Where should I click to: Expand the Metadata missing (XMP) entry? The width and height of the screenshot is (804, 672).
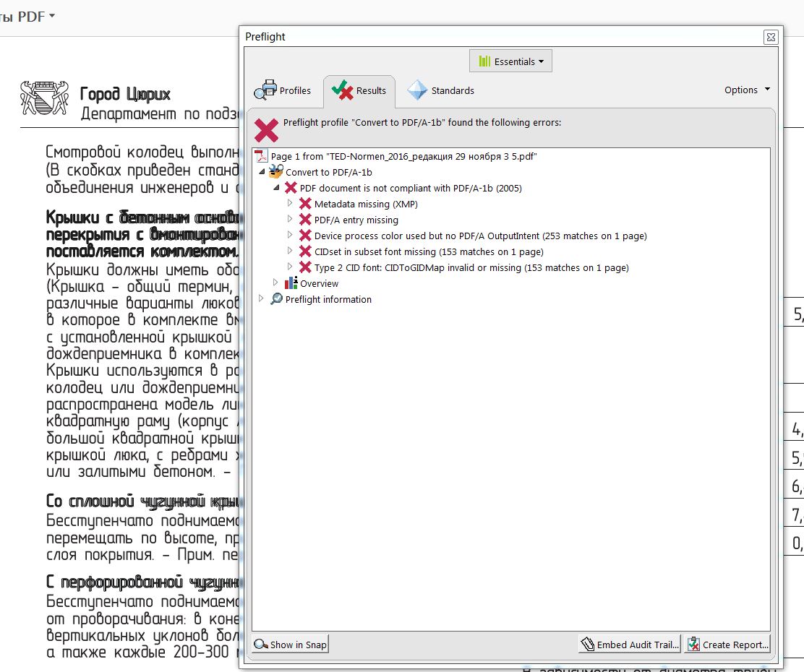290,203
